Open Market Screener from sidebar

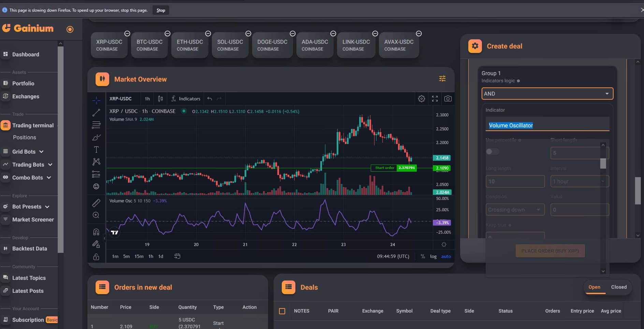click(x=33, y=219)
